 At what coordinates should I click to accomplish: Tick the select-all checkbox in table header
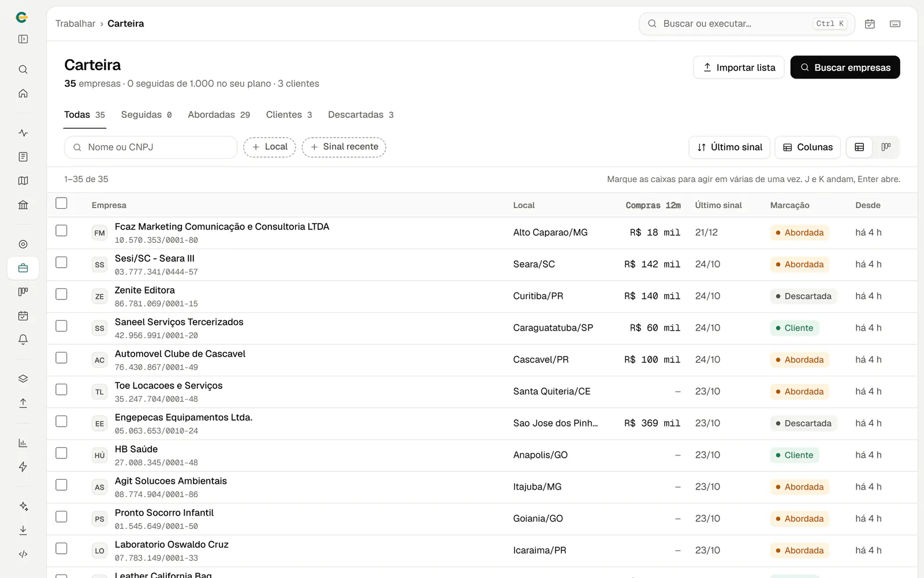61,203
